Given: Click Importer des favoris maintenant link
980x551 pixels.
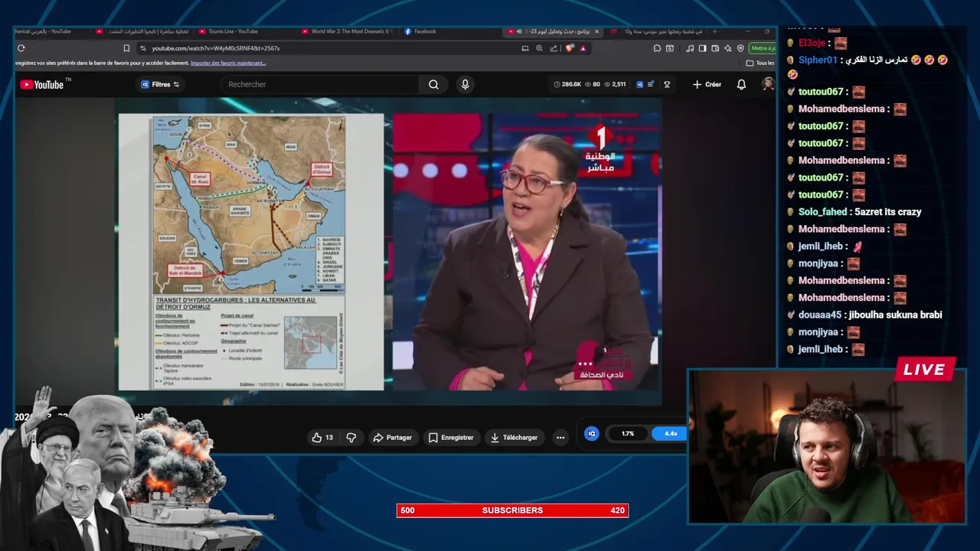Looking at the screenshot, I should coord(228,63).
